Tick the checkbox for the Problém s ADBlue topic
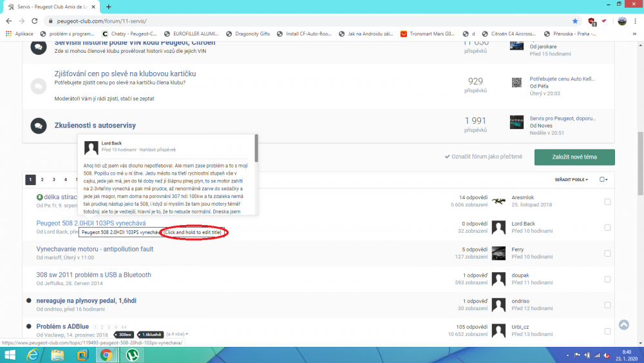This screenshot has width=644, height=363. coord(607,331)
